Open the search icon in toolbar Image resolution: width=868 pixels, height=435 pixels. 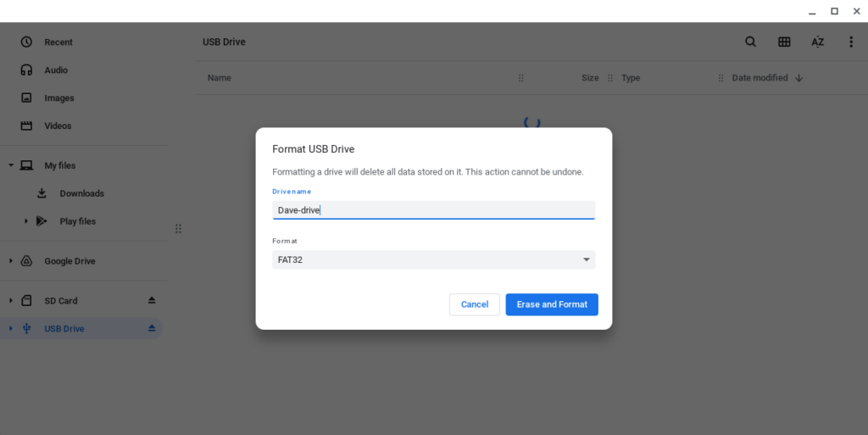[751, 42]
